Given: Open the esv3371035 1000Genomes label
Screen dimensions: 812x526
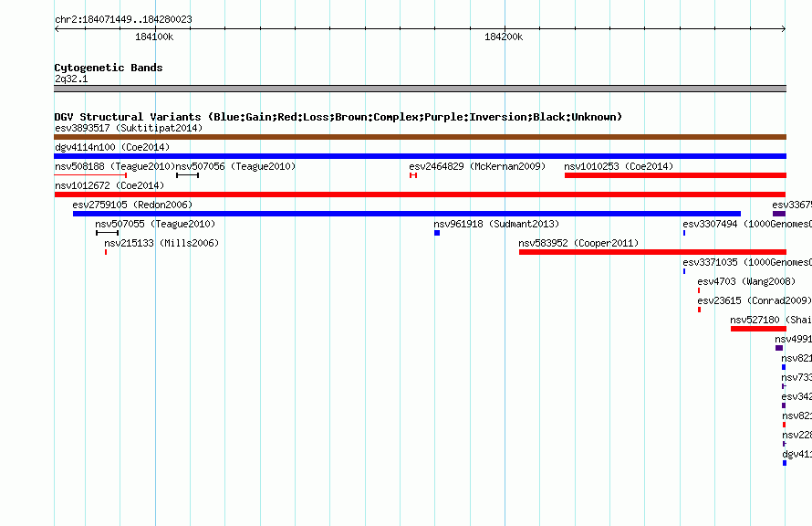Looking at the screenshot, I should point(746,262).
